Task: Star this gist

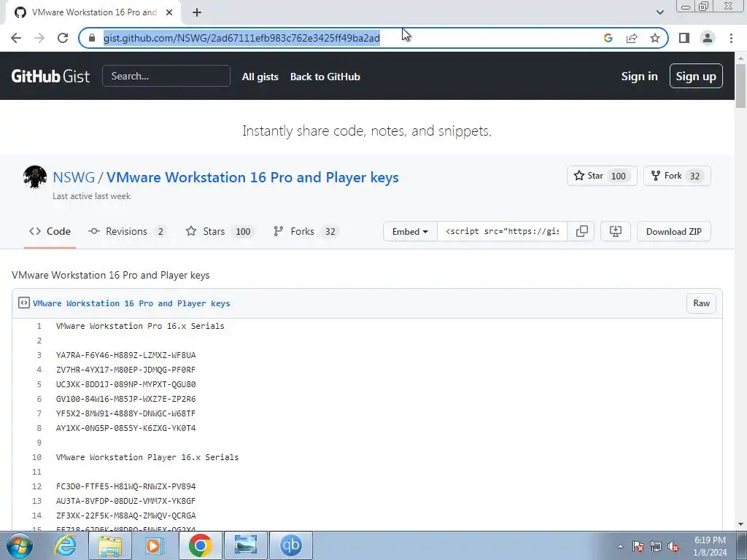Action: tap(589, 176)
